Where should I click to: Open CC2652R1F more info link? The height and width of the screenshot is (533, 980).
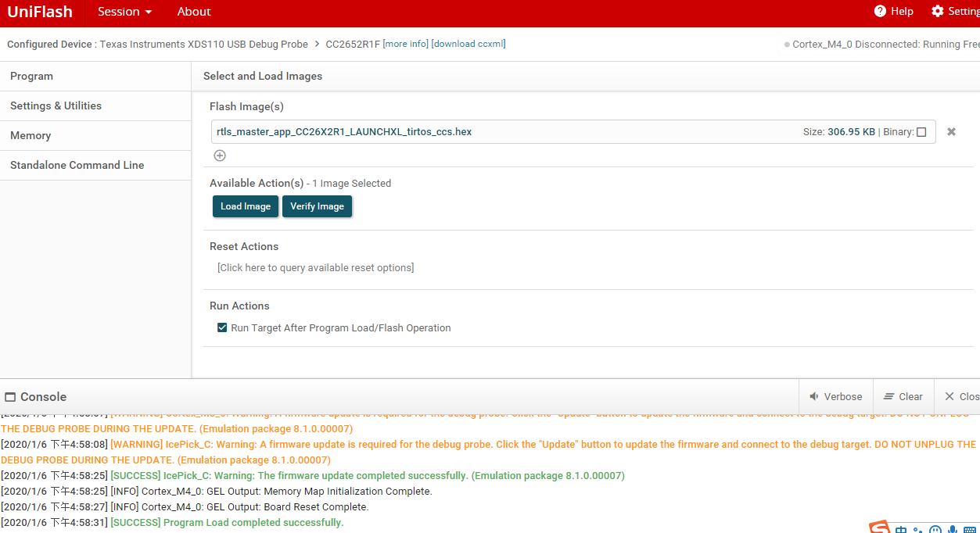click(x=406, y=44)
